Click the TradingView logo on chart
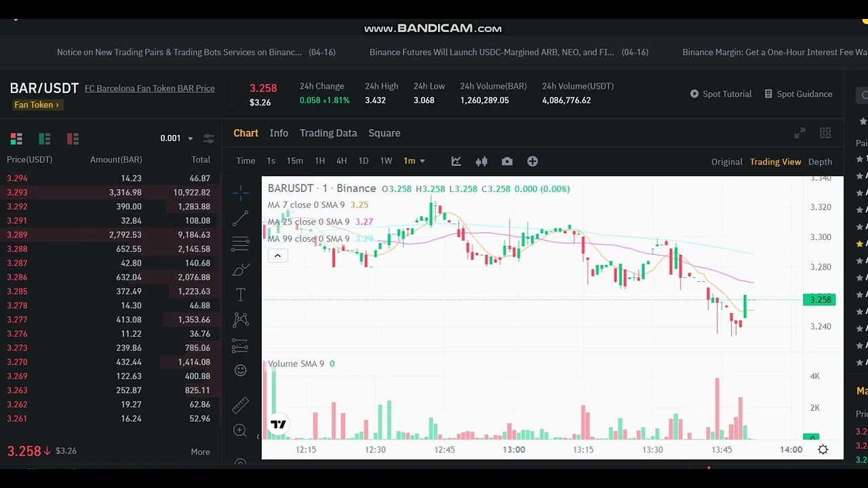868x488 pixels. coord(279,424)
